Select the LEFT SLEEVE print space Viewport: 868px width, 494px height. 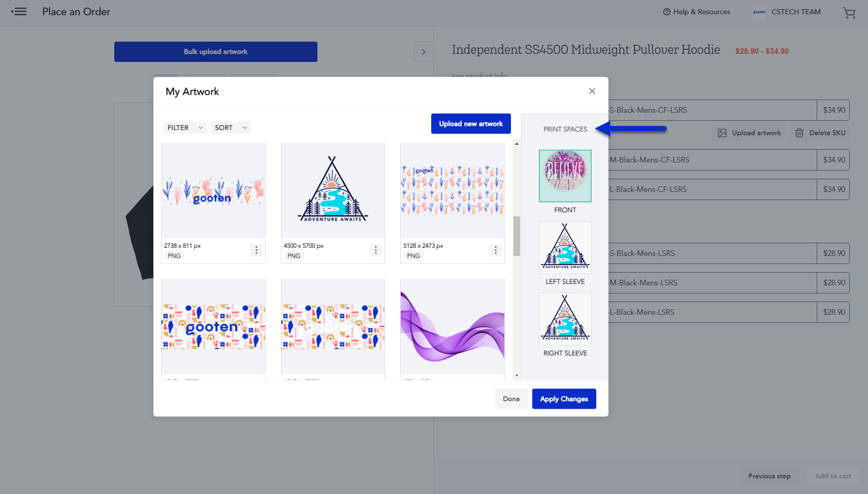565,247
